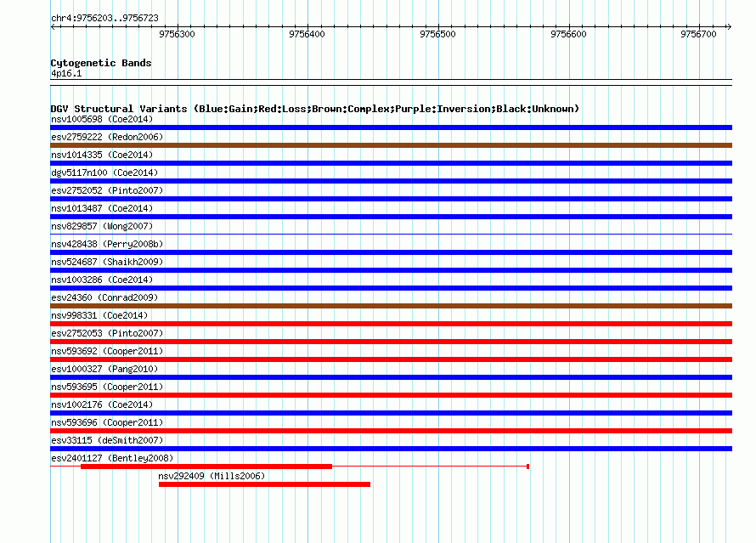Click the nsv1013487 (Coe2014) label

[x=102, y=208]
